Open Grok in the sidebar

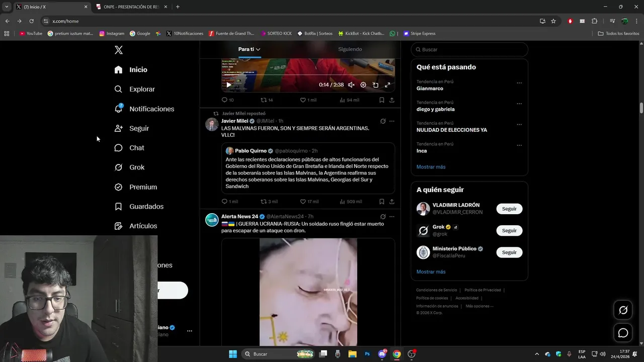click(x=129, y=167)
